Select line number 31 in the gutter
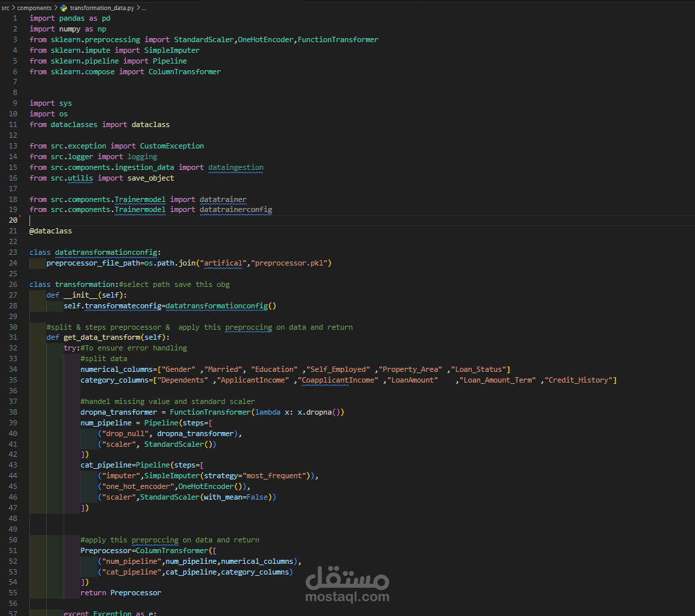Viewport: 695px width, 616px height. click(x=13, y=337)
